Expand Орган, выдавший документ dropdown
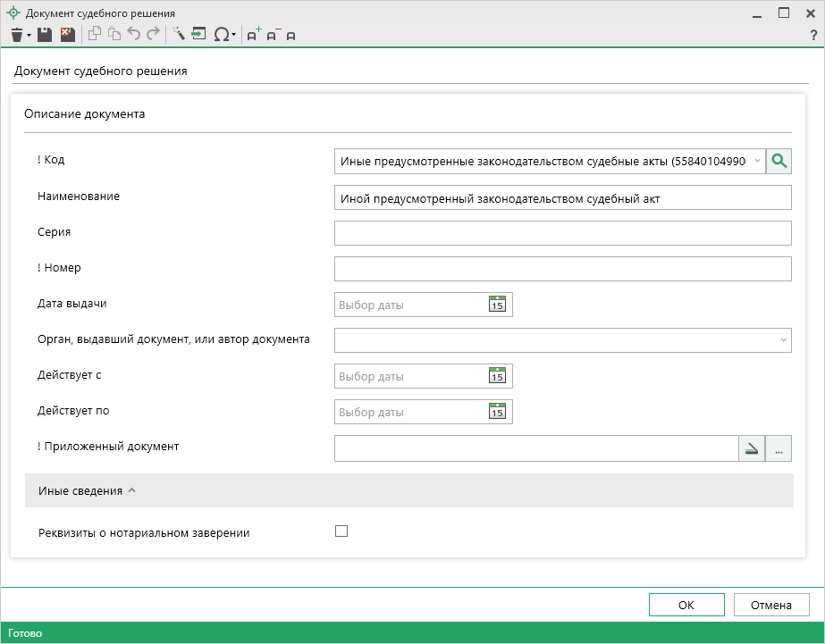Viewport: 825px width, 644px height. click(783, 340)
